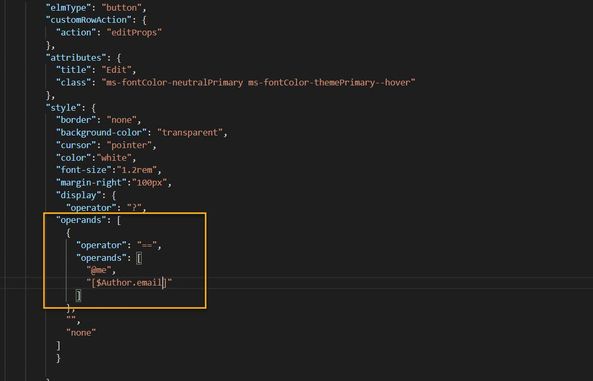Click the "none" operand at bottom

[x=81, y=333]
